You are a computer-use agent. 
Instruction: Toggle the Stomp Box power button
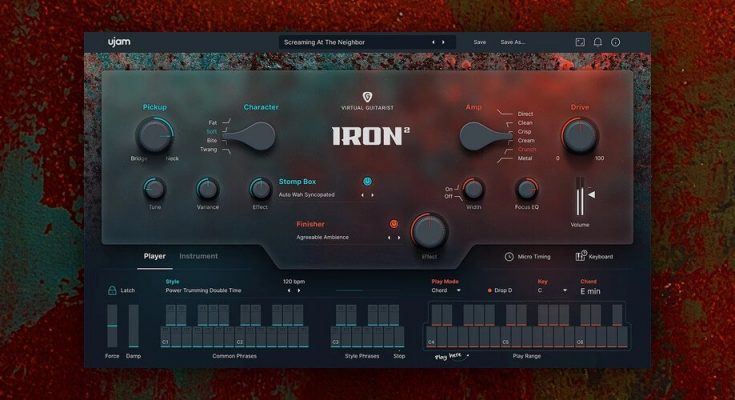368,181
